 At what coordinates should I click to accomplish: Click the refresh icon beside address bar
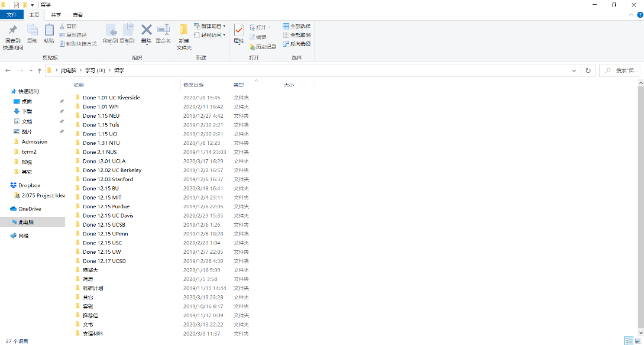(x=588, y=70)
